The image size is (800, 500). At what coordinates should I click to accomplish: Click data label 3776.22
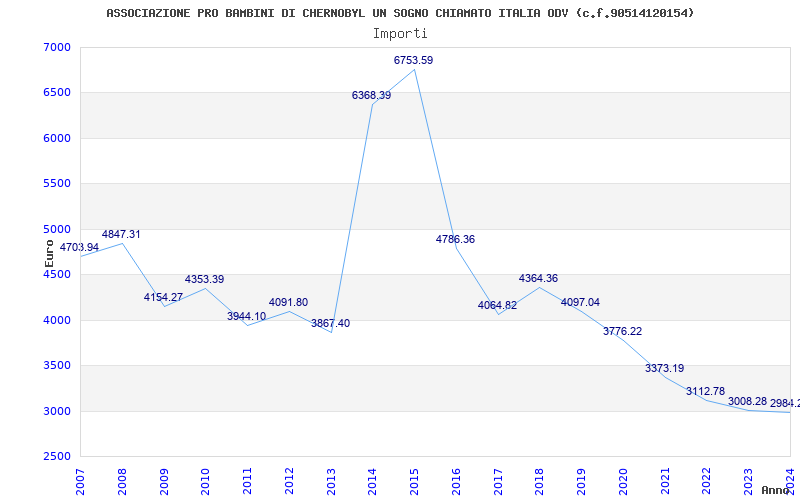pos(622,332)
